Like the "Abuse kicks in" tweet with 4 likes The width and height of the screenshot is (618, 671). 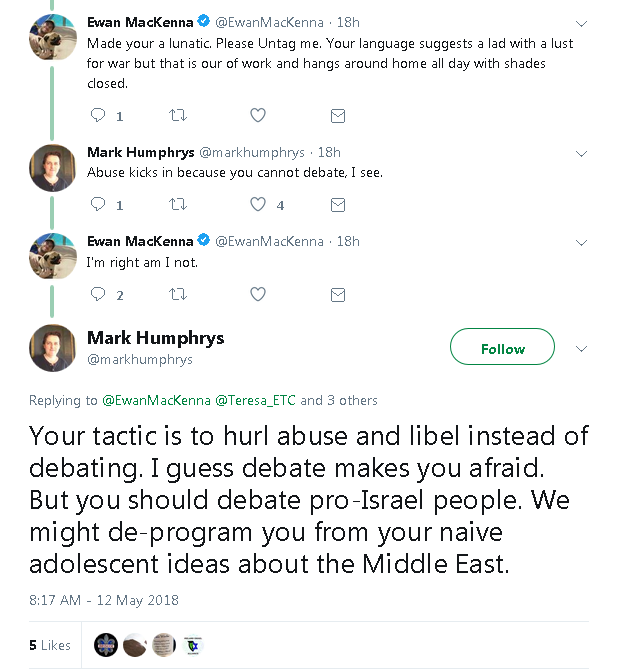[258, 204]
